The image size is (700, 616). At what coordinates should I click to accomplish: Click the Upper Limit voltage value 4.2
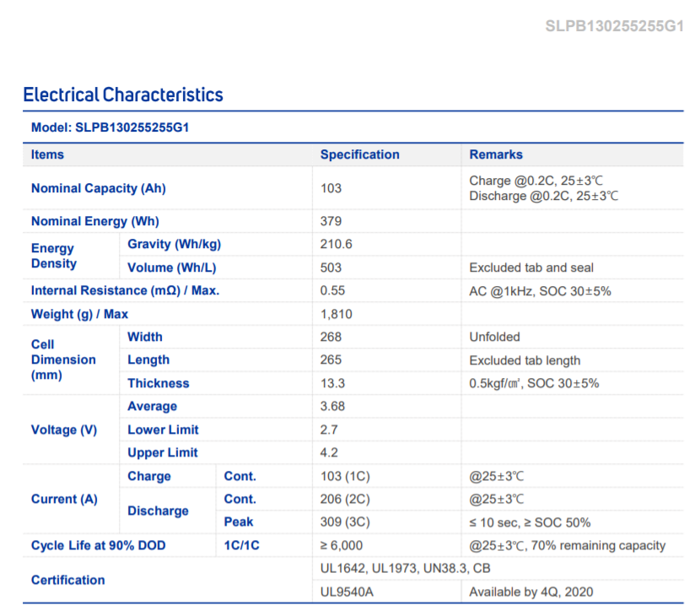coord(329,452)
